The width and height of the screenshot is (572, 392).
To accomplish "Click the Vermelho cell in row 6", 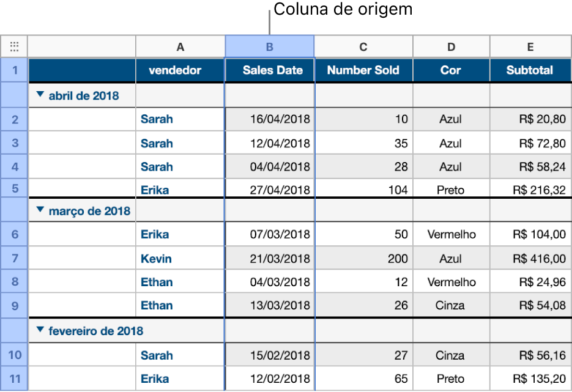I will coord(451,234).
